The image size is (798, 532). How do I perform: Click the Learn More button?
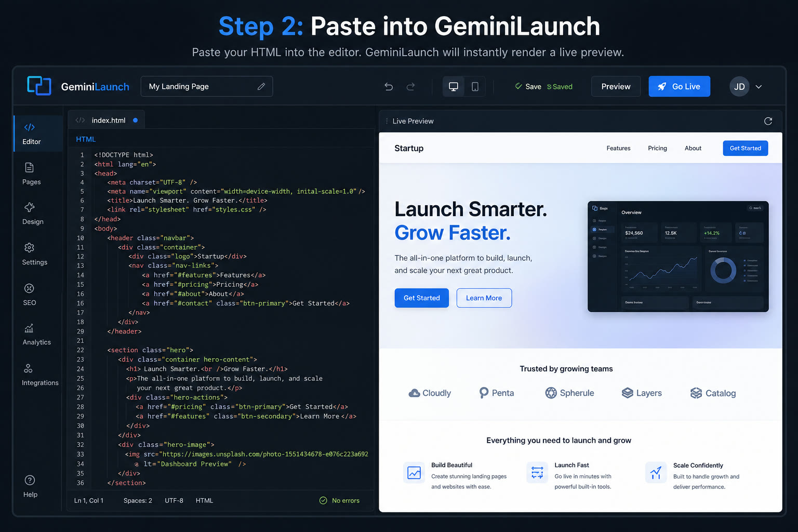point(484,298)
